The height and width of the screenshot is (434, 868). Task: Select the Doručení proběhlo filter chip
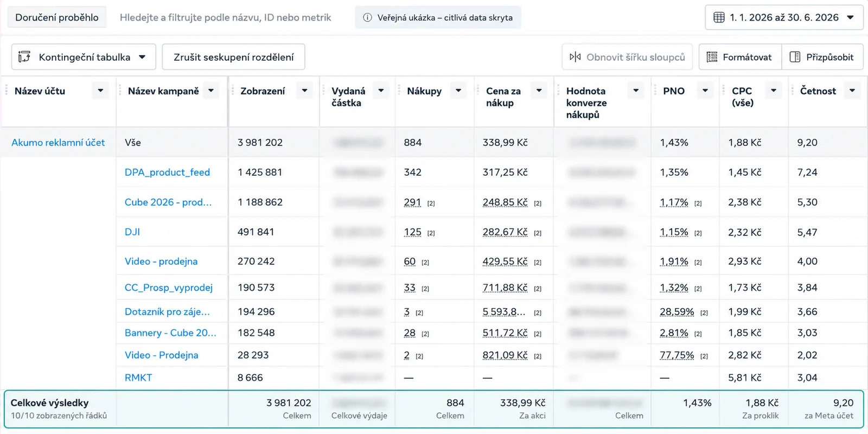click(x=57, y=17)
